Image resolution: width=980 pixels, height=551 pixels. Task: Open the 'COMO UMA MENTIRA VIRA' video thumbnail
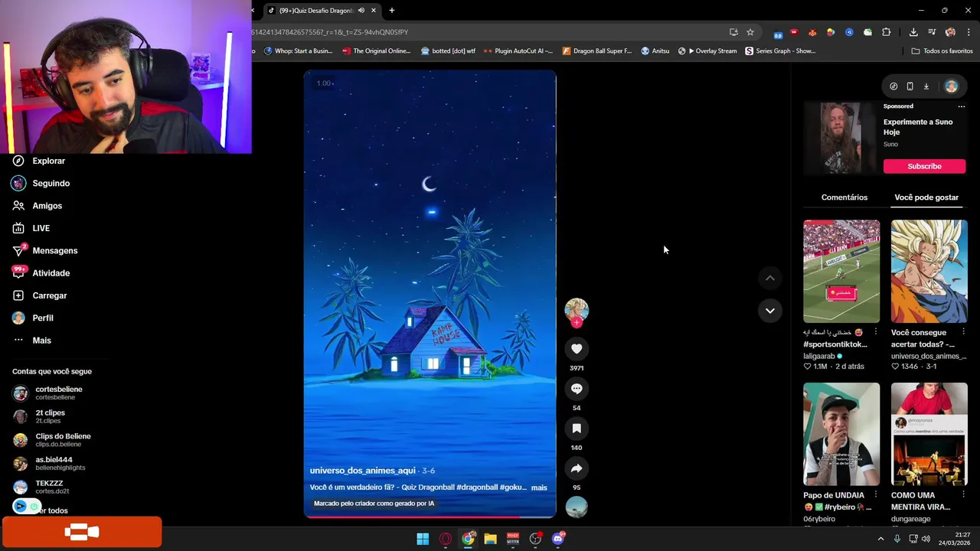pyautogui.click(x=929, y=434)
